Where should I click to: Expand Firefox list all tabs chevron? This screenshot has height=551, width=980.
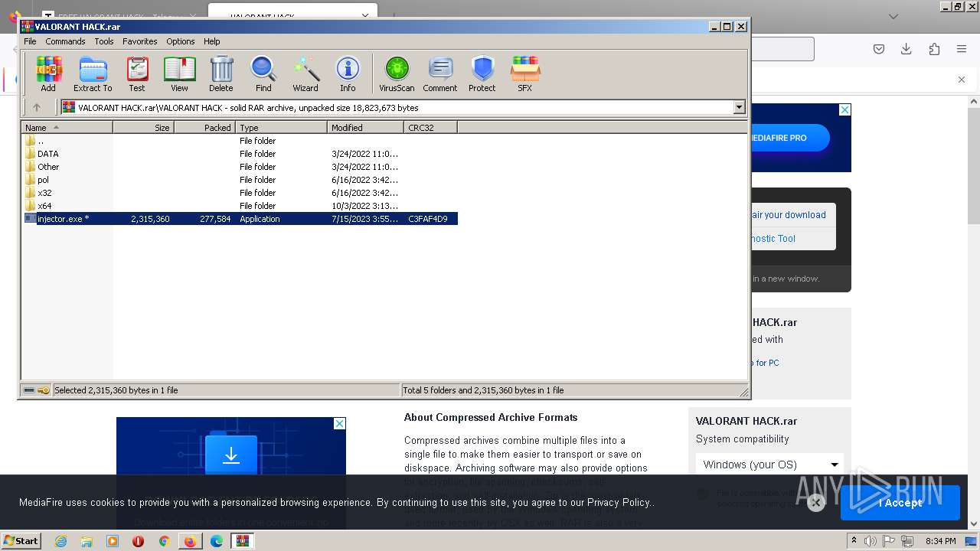[x=893, y=16]
